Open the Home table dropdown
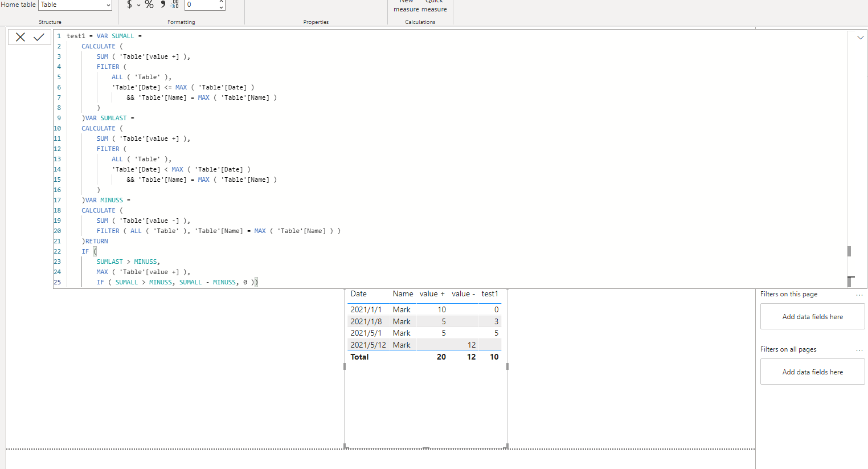Image resolution: width=868 pixels, height=469 pixels. (x=75, y=5)
